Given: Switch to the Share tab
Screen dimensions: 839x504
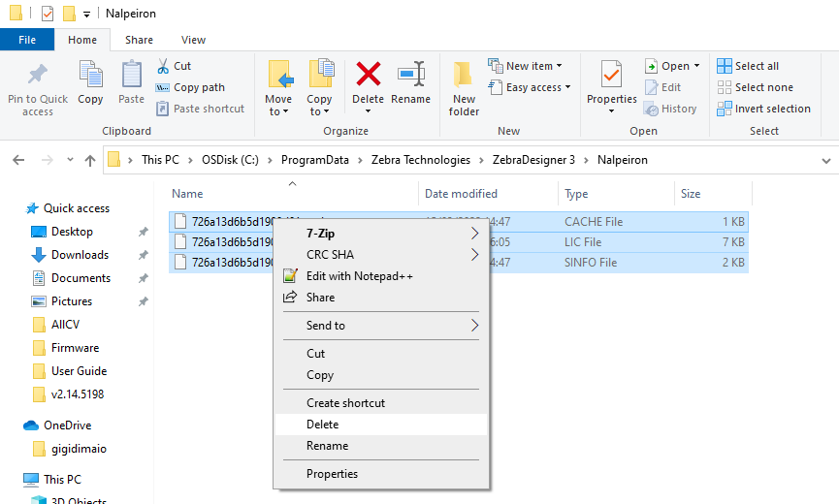Looking at the screenshot, I should (x=139, y=40).
